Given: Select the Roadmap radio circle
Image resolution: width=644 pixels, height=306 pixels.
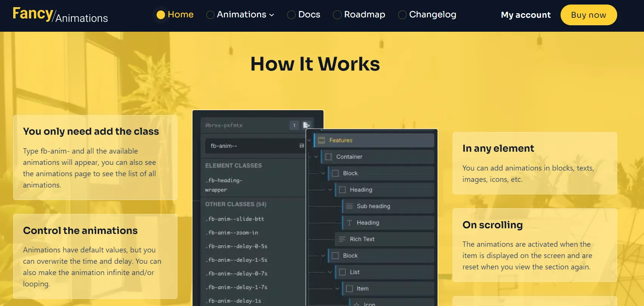Looking at the screenshot, I should 337,15.
